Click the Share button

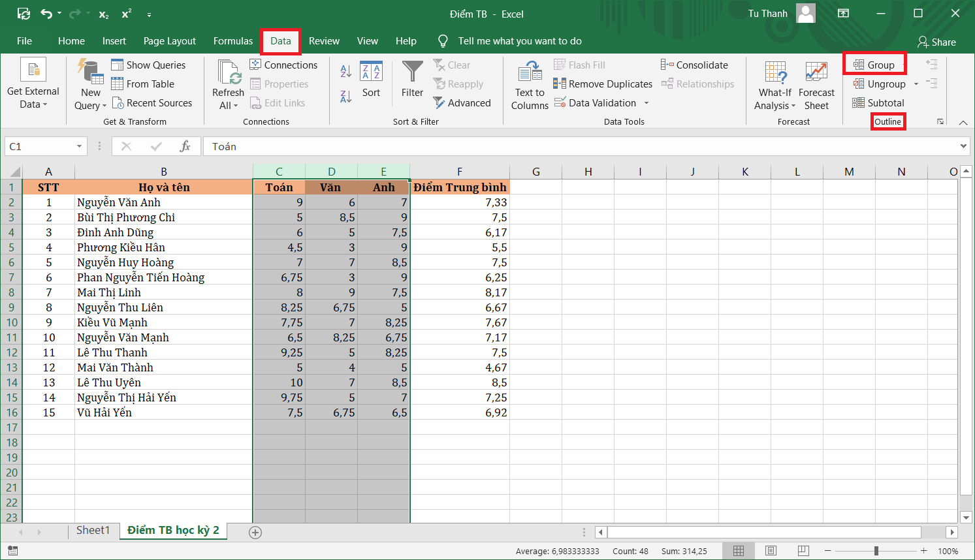(936, 42)
